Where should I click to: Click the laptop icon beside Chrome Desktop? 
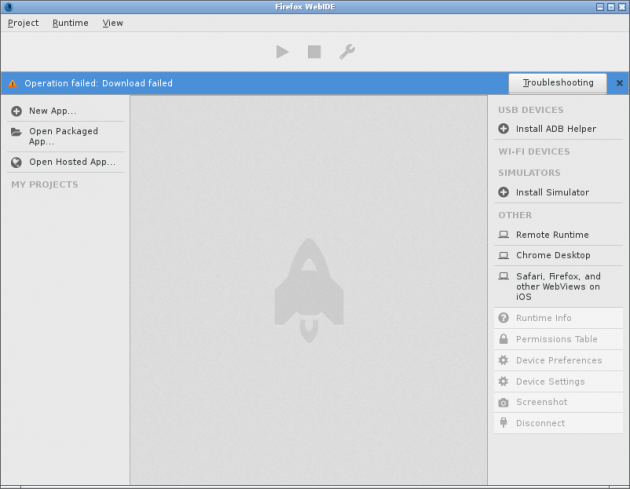pyautogui.click(x=503, y=255)
